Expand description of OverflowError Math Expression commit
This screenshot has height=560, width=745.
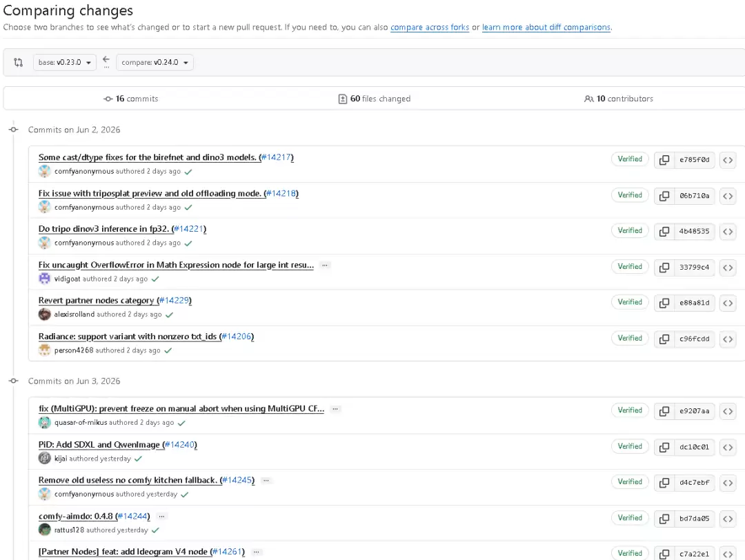point(325,265)
